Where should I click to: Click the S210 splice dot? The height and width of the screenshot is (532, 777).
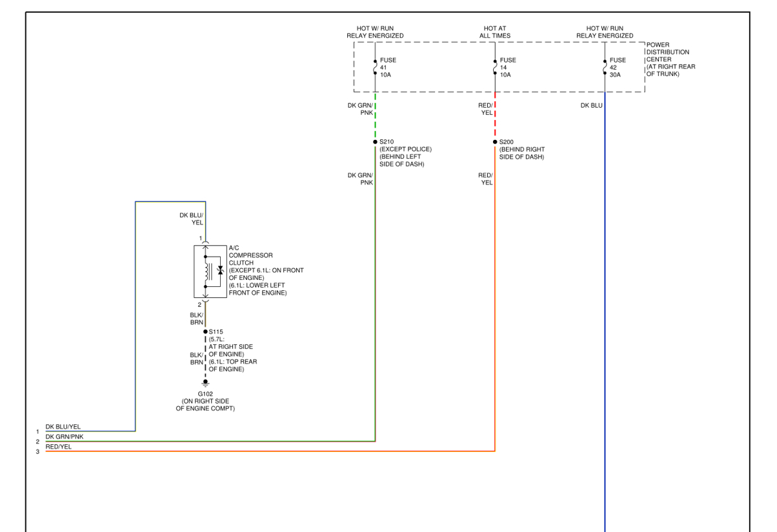375,142
